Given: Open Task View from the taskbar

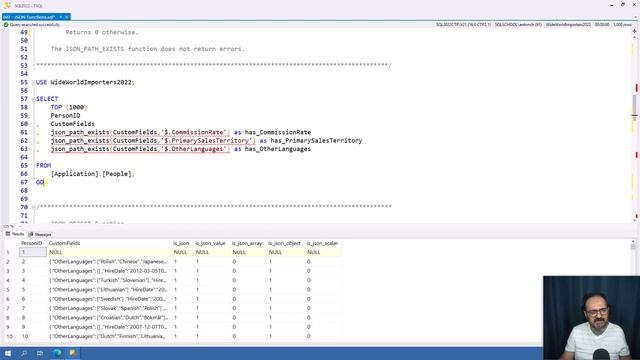Looking at the screenshot, I should point(40,353).
